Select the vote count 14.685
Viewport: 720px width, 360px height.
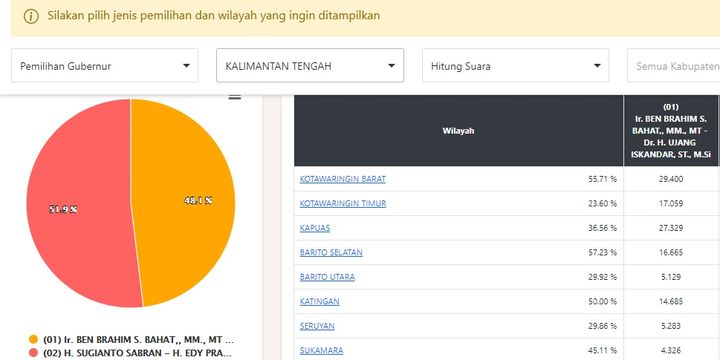pos(671,302)
